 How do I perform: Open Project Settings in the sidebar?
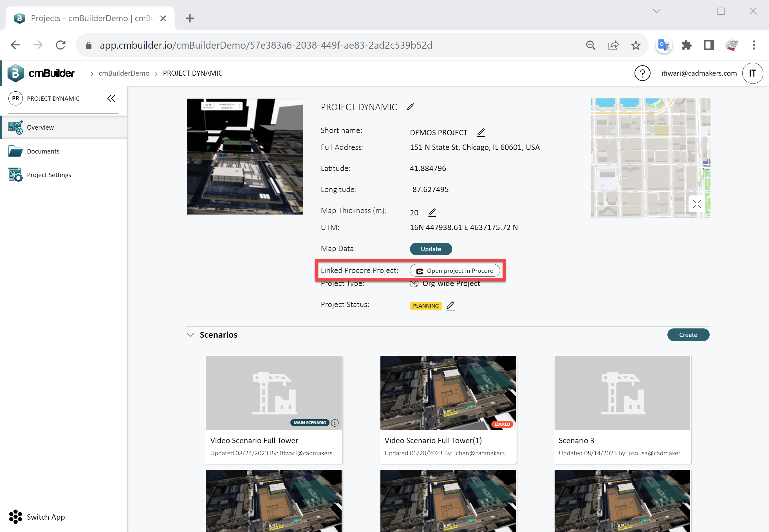[63, 175]
